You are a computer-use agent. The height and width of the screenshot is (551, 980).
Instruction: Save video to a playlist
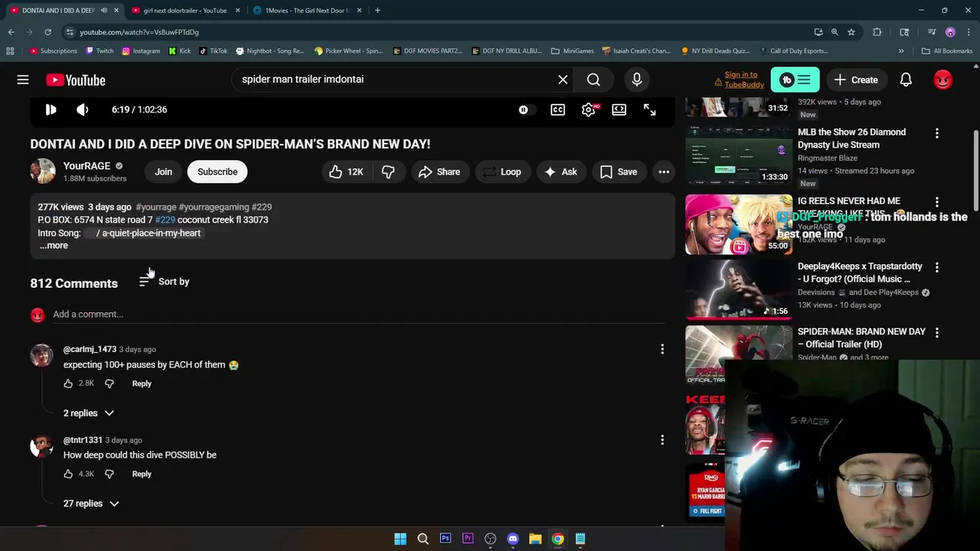[x=619, y=172]
